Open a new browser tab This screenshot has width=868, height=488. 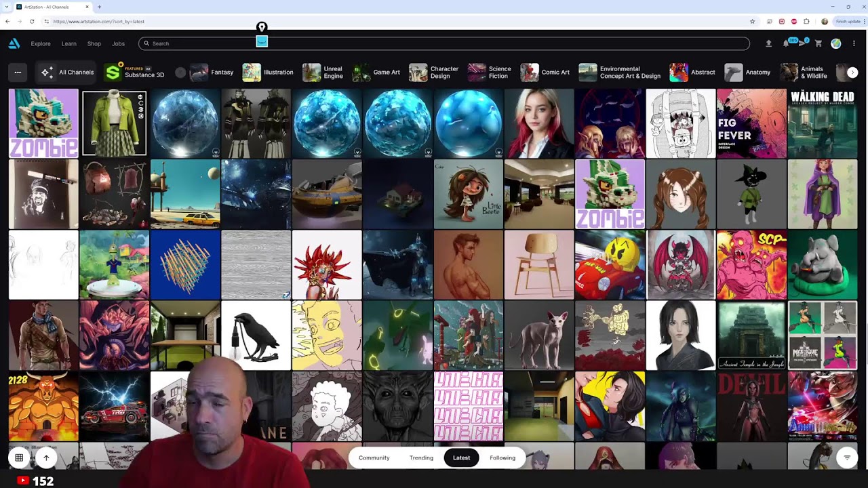point(99,7)
